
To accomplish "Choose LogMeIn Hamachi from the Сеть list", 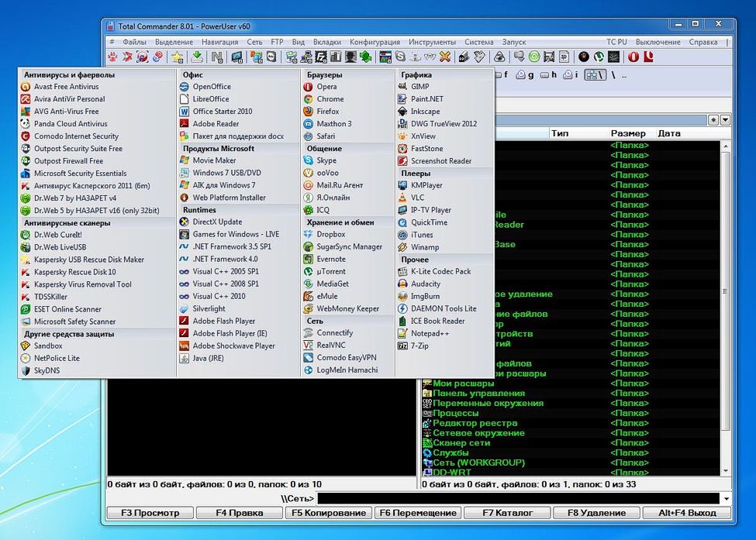I will click(x=347, y=370).
